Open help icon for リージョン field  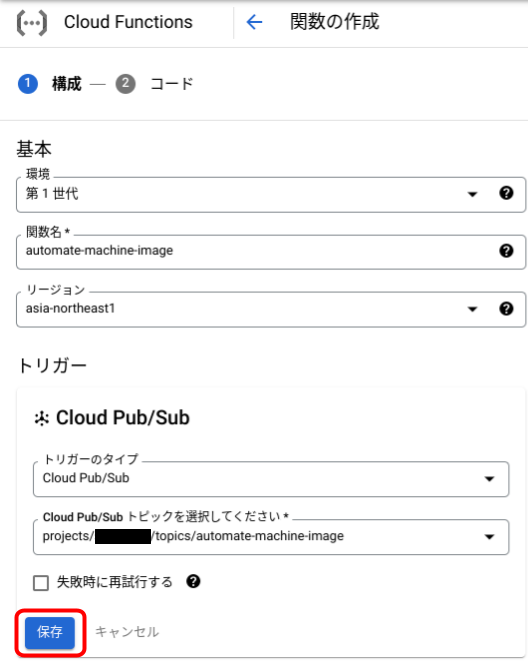click(x=506, y=309)
